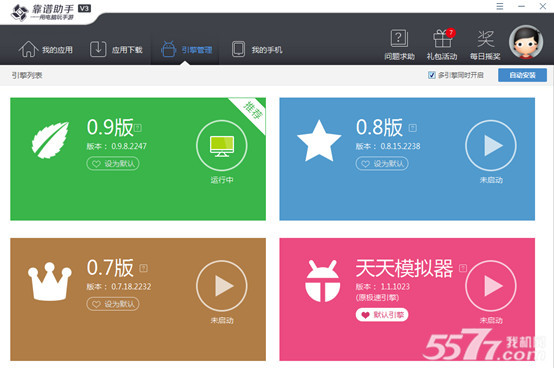
Task: Start the 天天模拟器 engine play button
Action: click(491, 286)
